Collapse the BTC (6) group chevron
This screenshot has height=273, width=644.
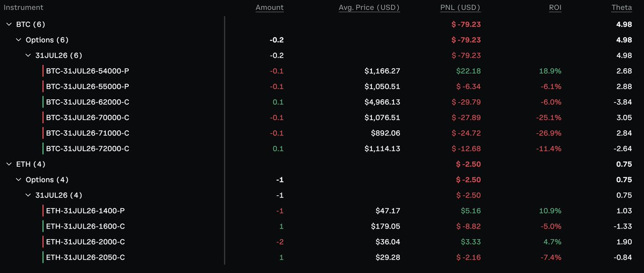9,24
